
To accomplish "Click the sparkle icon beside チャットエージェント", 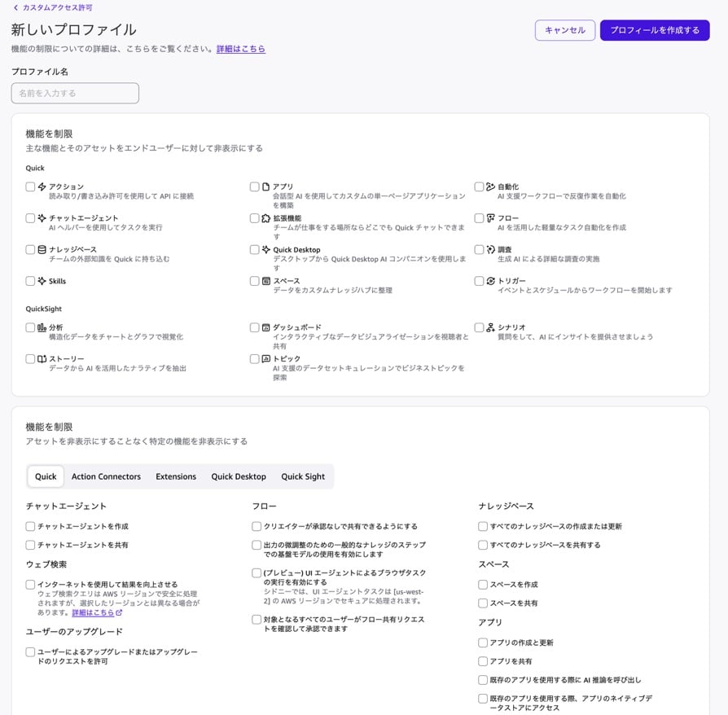I will [x=42, y=218].
